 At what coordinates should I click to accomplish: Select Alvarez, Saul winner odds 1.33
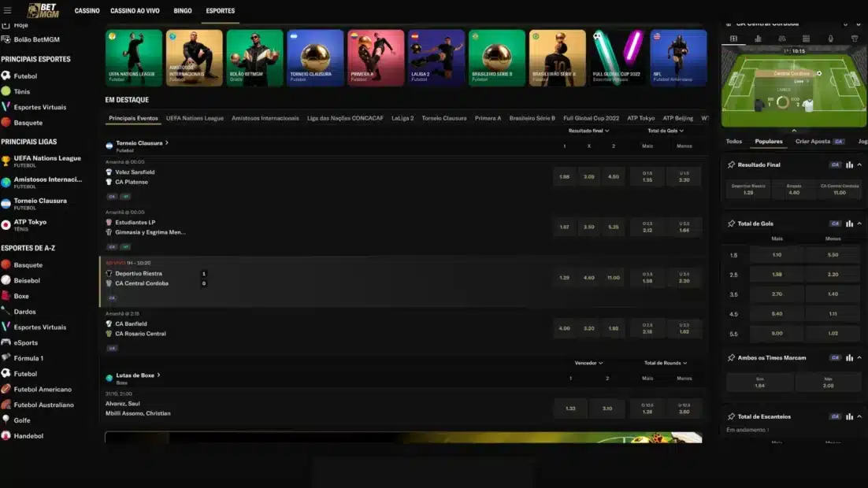pos(570,409)
